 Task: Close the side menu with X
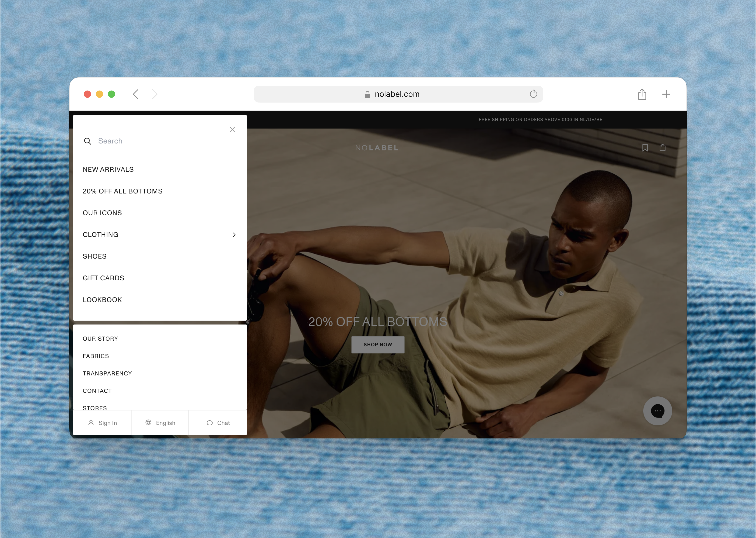coord(232,130)
